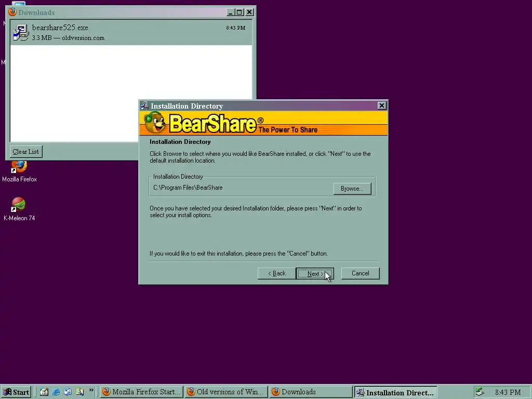Open the Start menu
532x399 pixels.
[x=16, y=392]
